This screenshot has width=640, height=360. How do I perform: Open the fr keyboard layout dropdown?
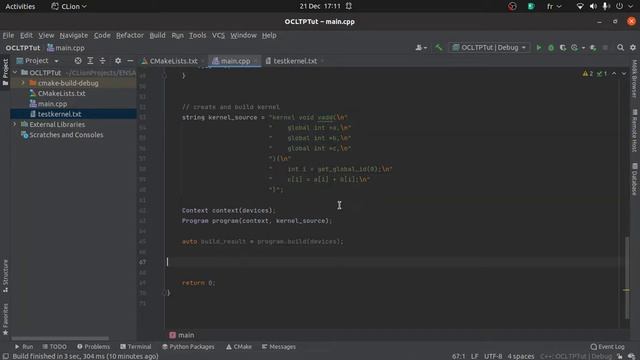tap(554, 6)
